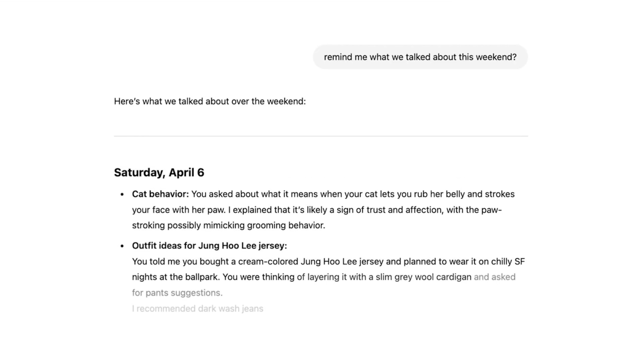The width and height of the screenshot is (644, 362).
Task: Click the faded words "and asked"
Action: pyautogui.click(x=495, y=277)
